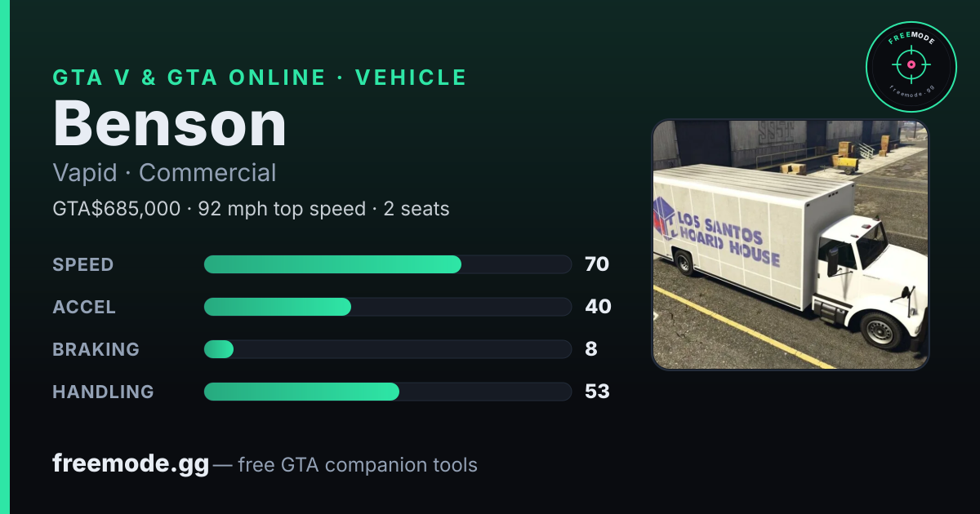Select the GTA V & GTA ONLINE · VEHICLE header
The width and height of the screenshot is (980, 514).
pos(260,78)
